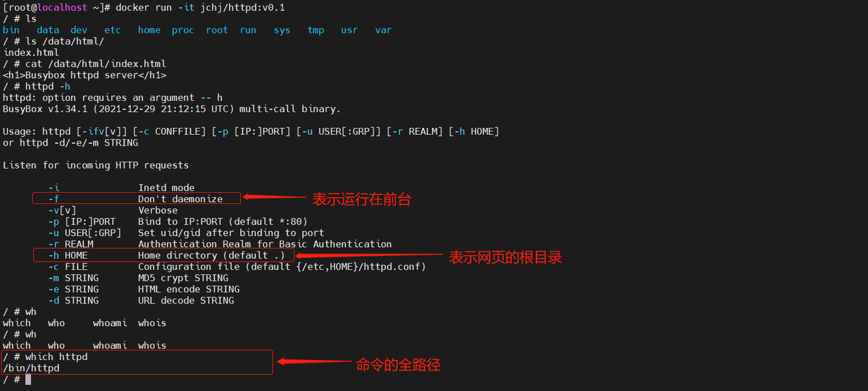
Task: Click the /bin/httpd output line
Action: click(31, 368)
